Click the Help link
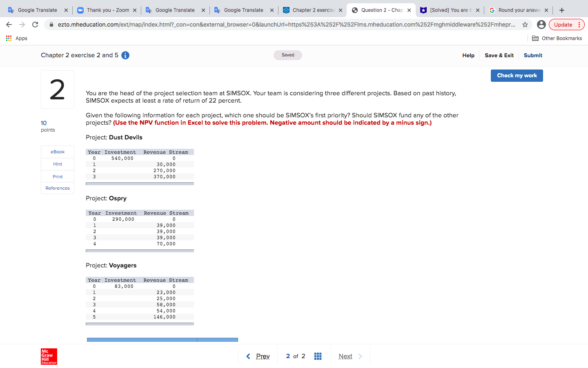The image size is (588, 368). [468, 55]
